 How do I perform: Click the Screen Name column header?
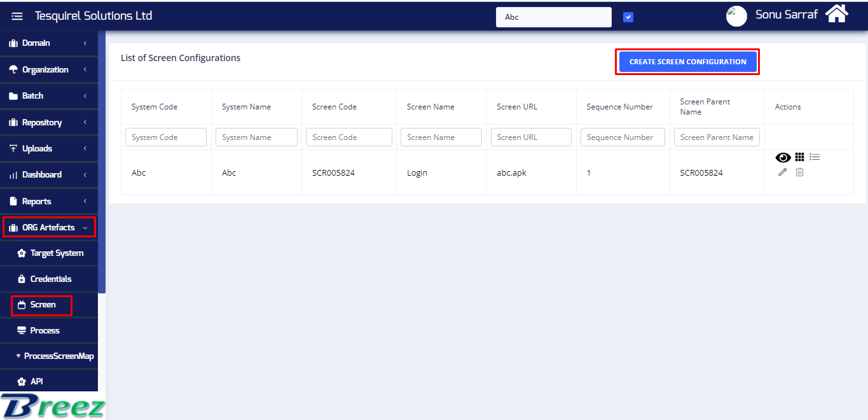(x=431, y=107)
